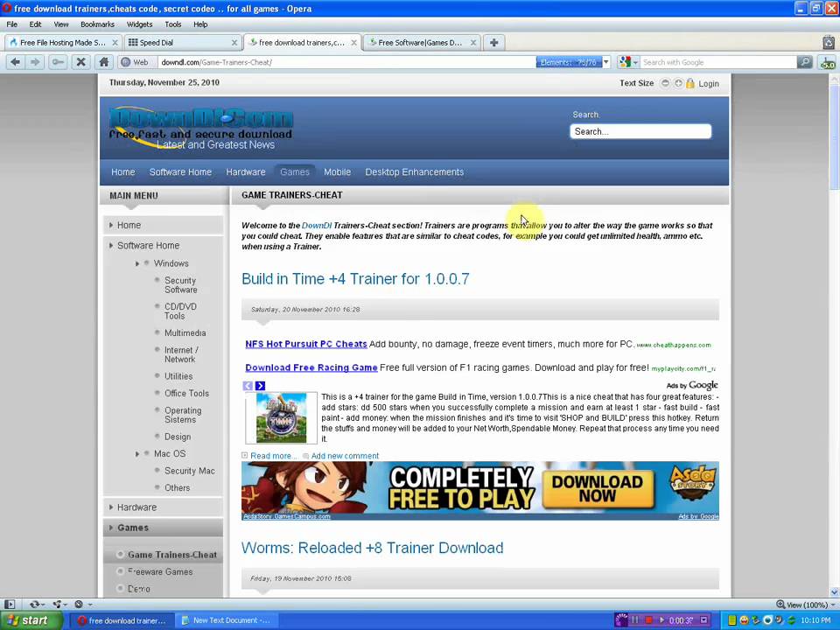Switch to the Speed Dial tab
The height and width of the screenshot is (630, 840).
pyautogui.click(x=182, y=42)
